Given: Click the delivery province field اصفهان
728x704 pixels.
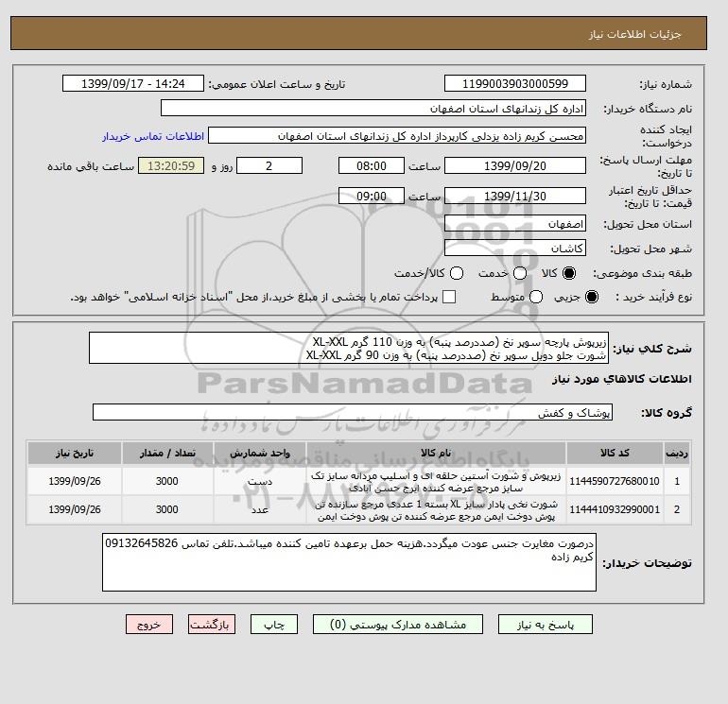Looking at the screenshot, I should tap(515, 224).
